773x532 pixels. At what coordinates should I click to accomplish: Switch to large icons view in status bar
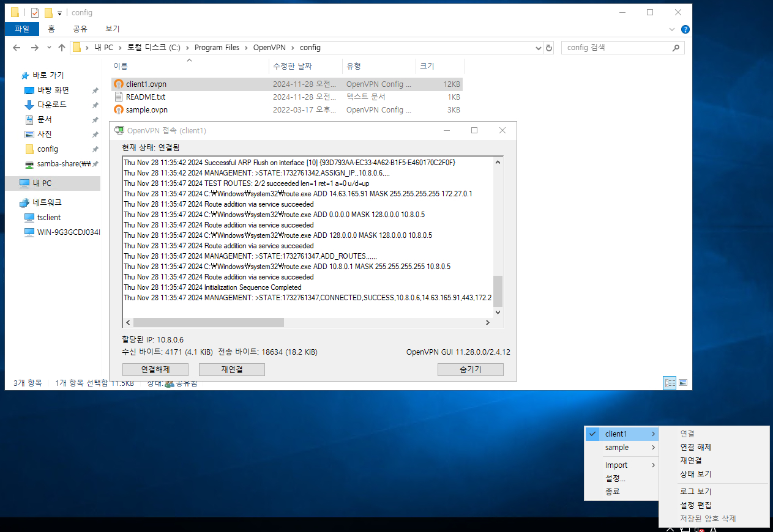pos(683,383)
